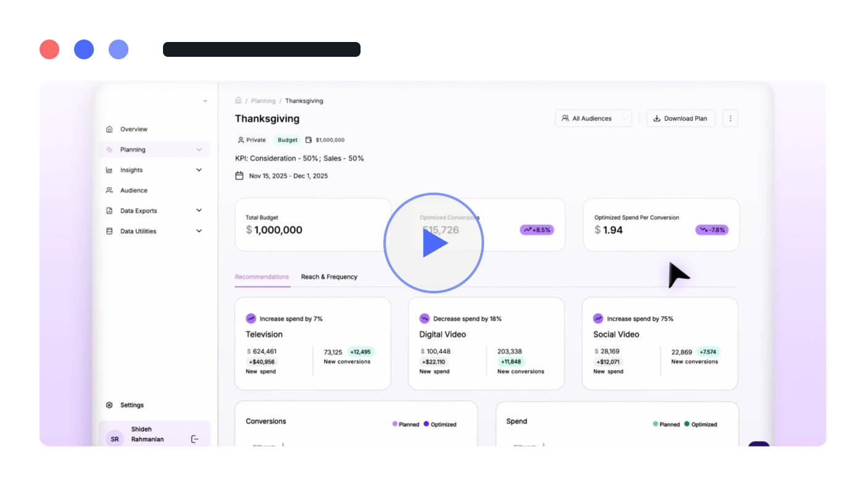Open the Digital Video recommendation card title
This screenshot has width=868, height=486.
point(443,334)
